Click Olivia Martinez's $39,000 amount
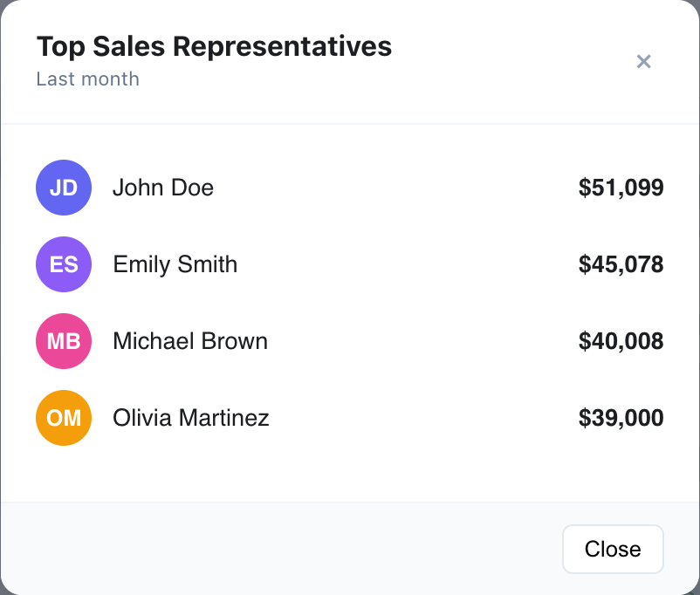This screenshot has width=700, height=595. [621, 418]
